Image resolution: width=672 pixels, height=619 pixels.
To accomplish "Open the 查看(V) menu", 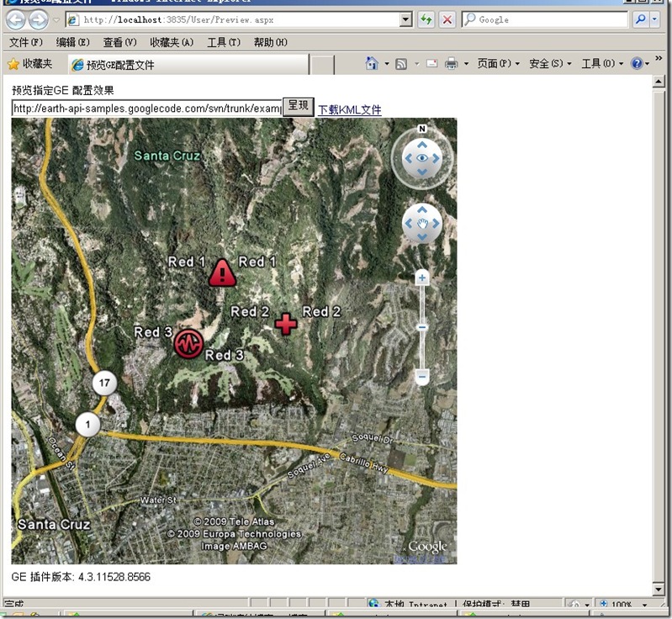I will tap(119, 42).
